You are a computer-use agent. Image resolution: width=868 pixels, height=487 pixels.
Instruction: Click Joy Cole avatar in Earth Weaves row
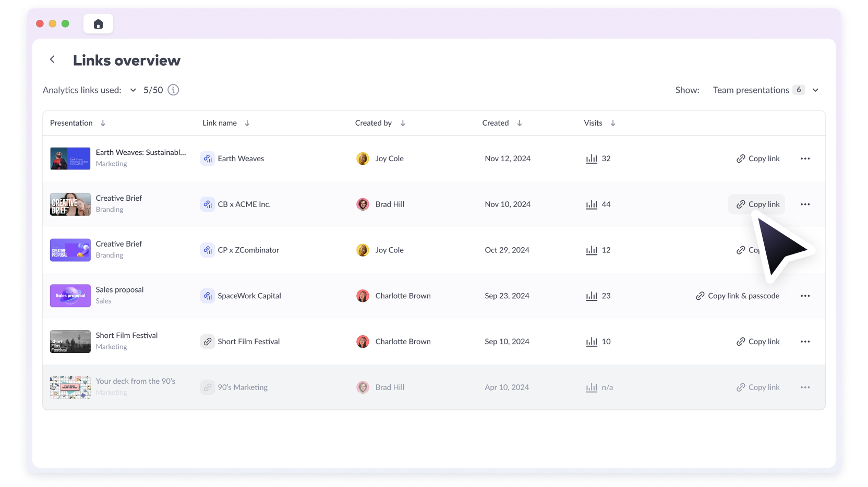click(x=363, y=159)
